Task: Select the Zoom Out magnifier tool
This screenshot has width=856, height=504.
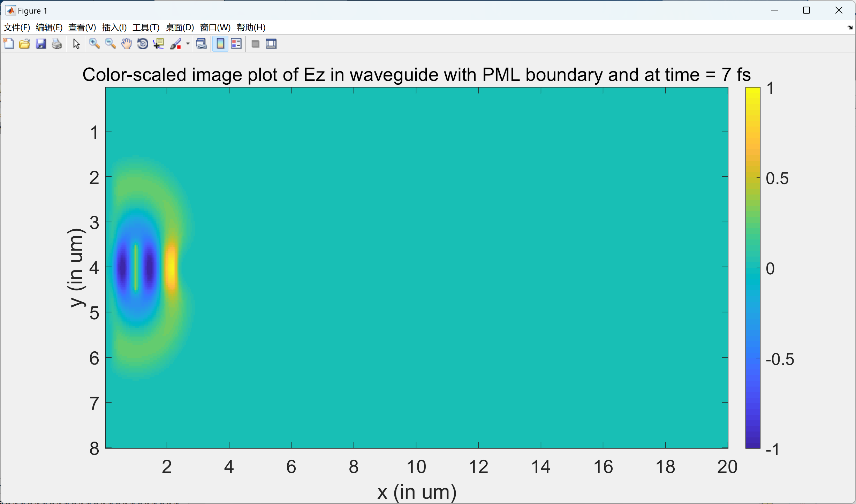Action: (x=110, y=44)
